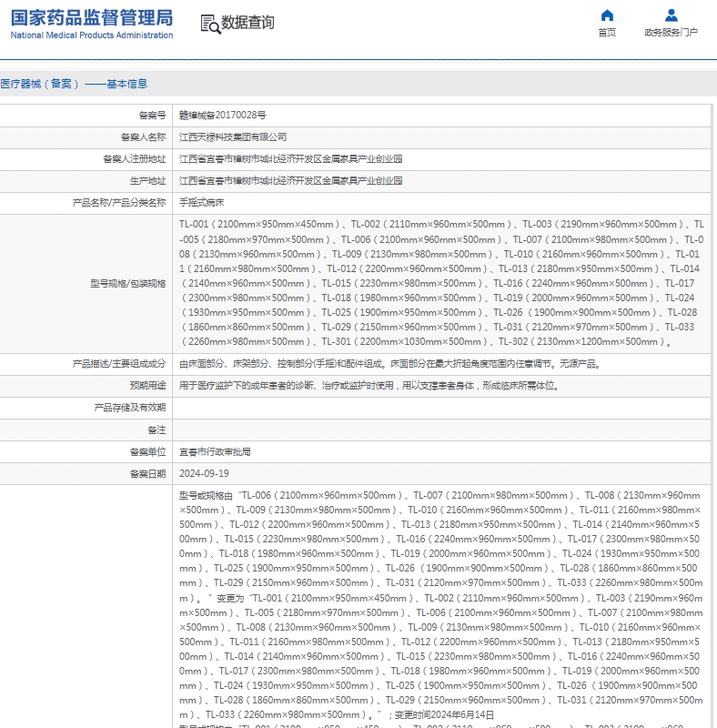
Task: Click the 首页 text link
Action: click(607, 32)
